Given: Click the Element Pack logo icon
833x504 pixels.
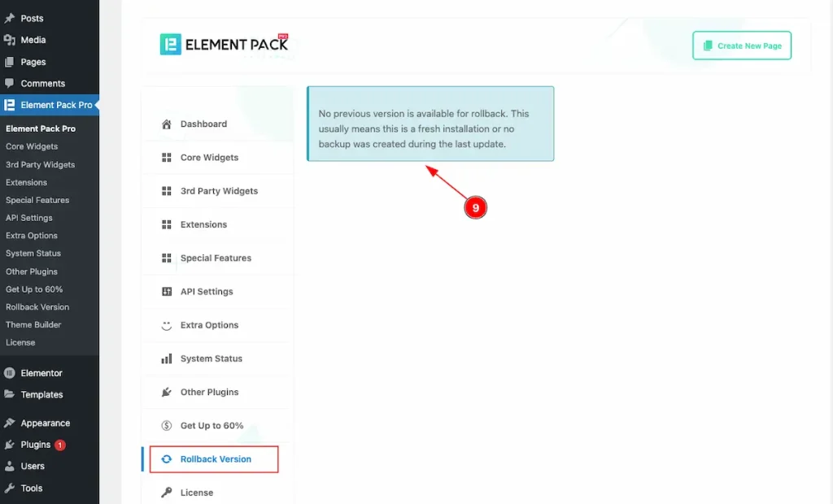Looking at the screenshot, I should tap(171, 44).
